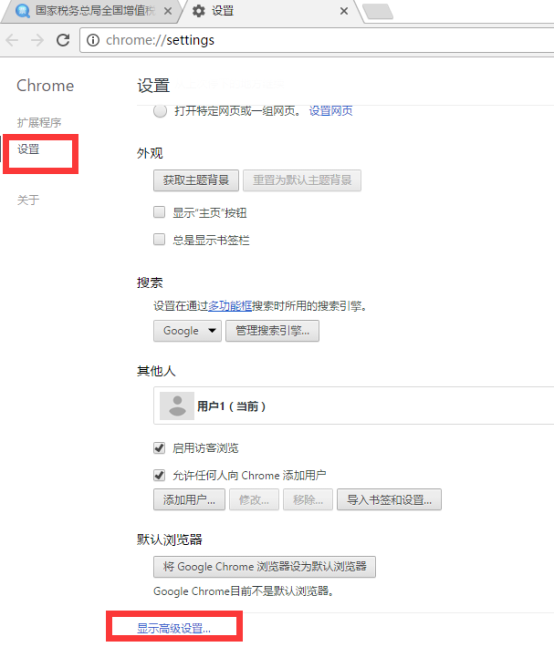The image size is (554, 648).
Task: Click the 搜索 section heading
Action: coord(150,283)
